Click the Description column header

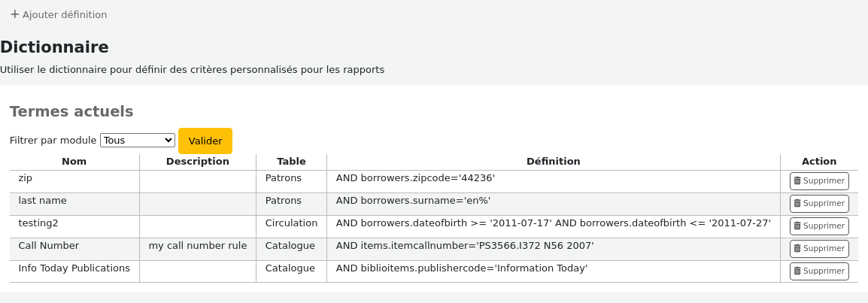point(198,162)
